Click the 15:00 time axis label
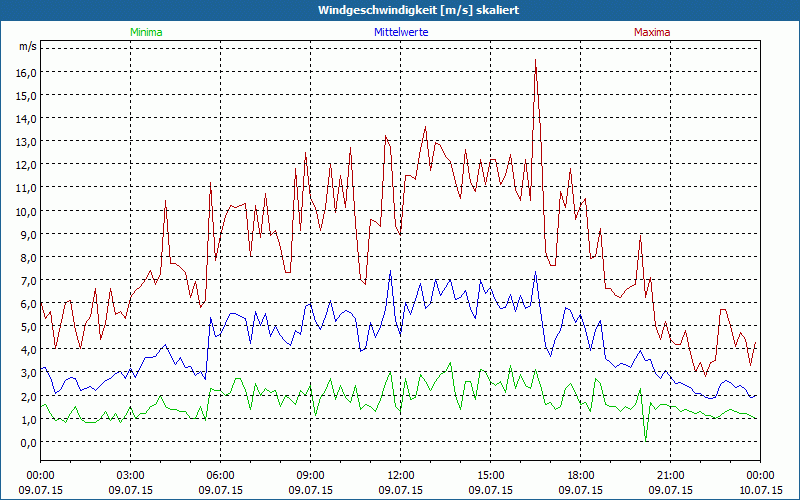 (490, 476)
